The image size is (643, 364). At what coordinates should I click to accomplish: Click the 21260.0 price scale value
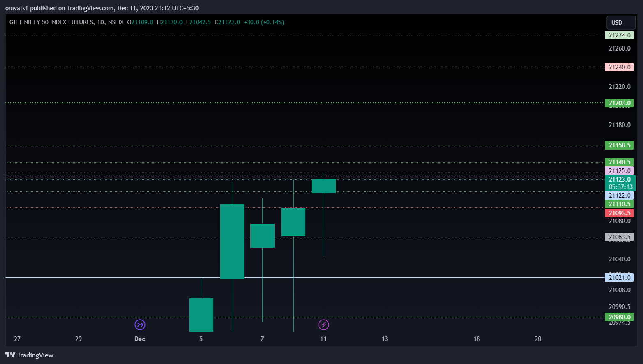pos(620,48)
